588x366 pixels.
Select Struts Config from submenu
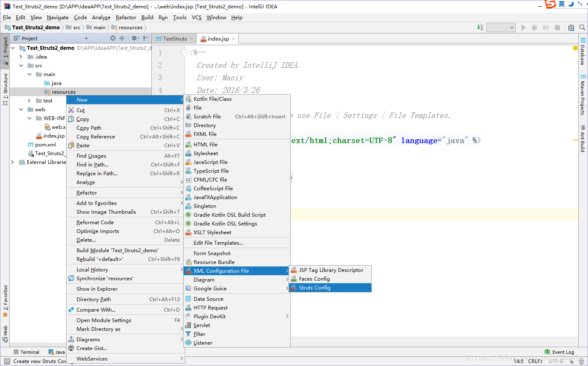[x=330, y=288]
